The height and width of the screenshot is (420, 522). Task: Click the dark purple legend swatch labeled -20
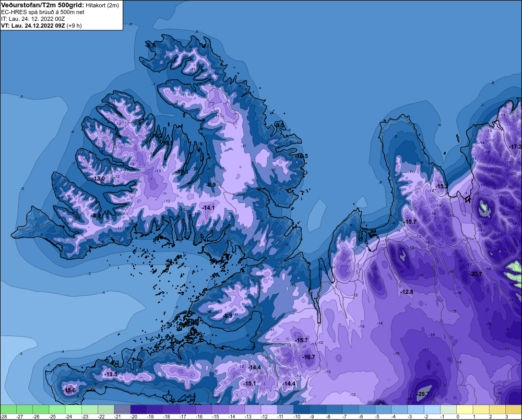coord(138,409)
